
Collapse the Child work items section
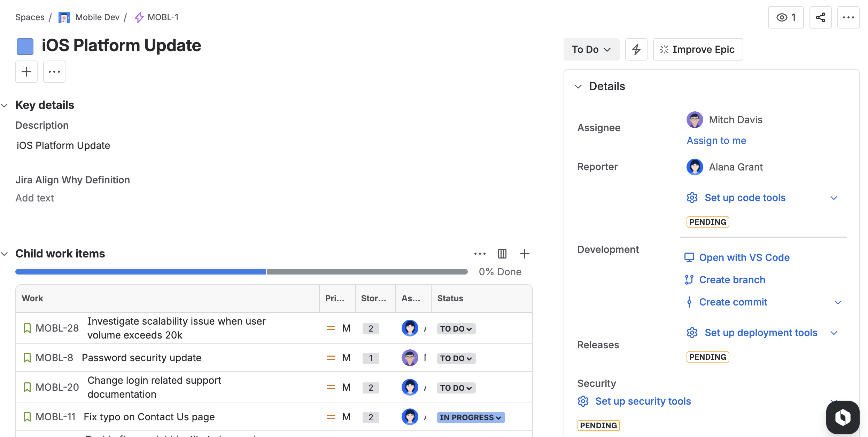5,254
